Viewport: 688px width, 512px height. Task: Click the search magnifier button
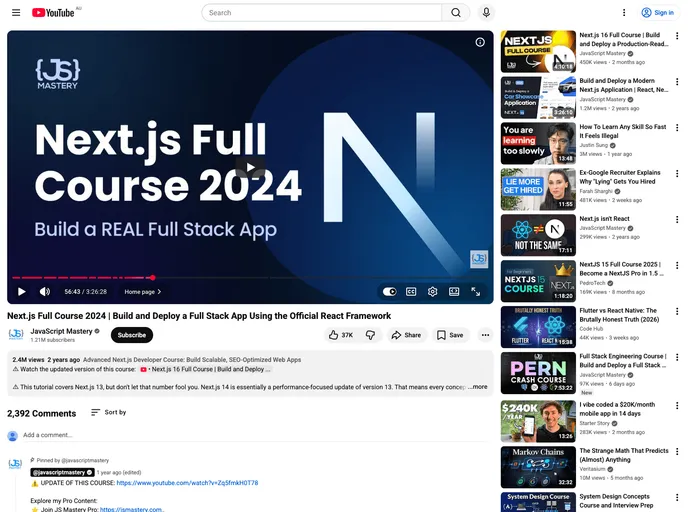[x=456, y=13]
